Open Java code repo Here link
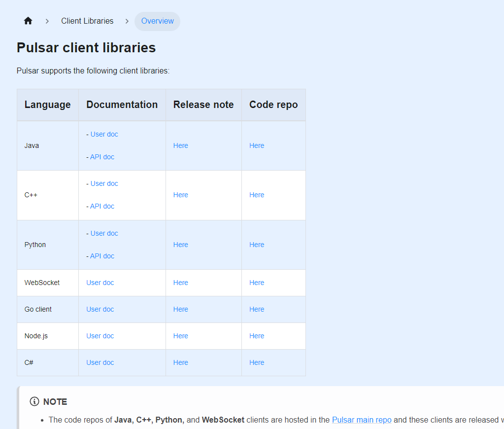 pos(257,145)
